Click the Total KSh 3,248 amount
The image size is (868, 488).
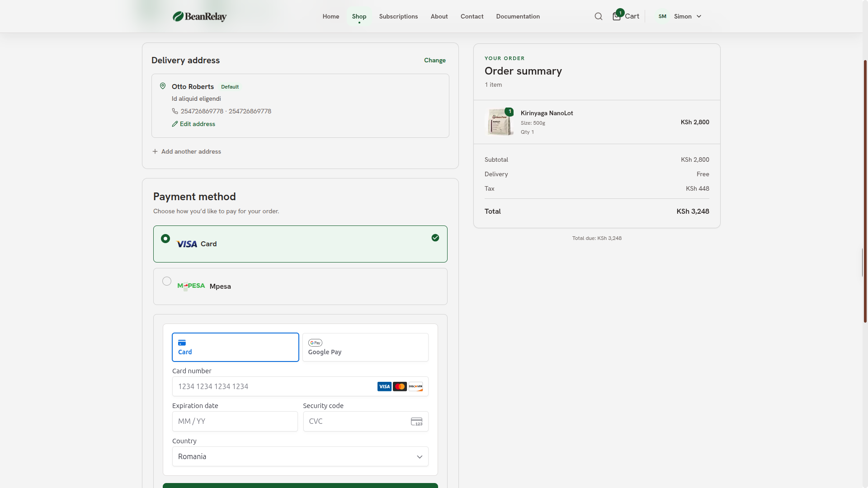[693, 211]
